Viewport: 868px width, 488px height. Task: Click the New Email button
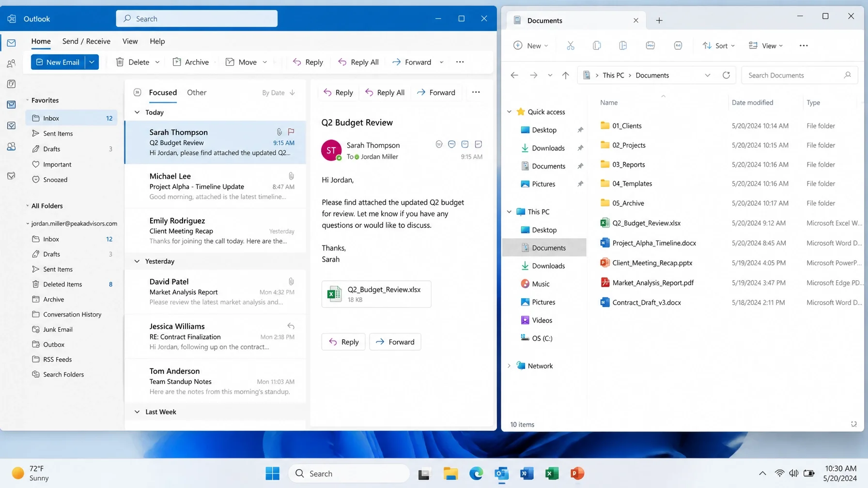coord(58,62)
